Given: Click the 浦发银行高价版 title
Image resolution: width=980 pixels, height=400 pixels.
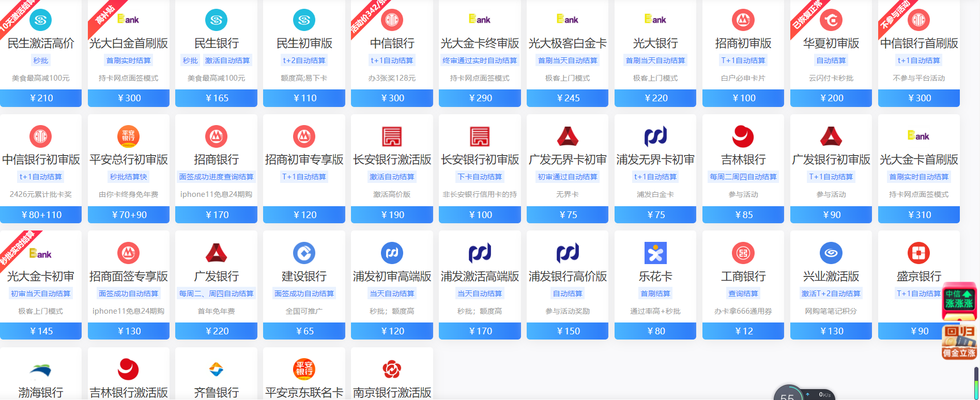Looking at the screenshot, I should click(x=568, y=276).
